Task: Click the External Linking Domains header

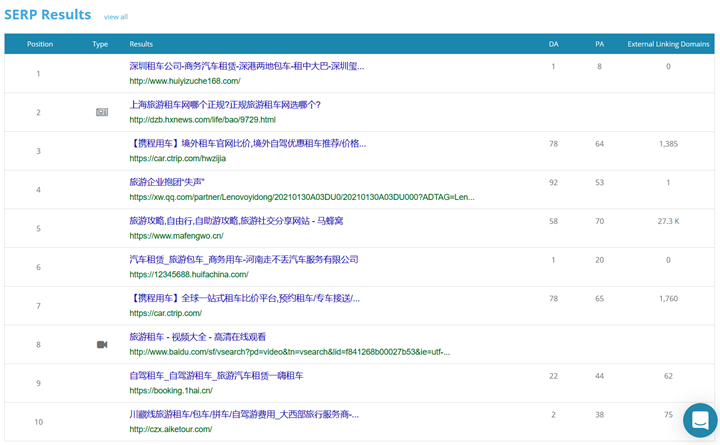Action: (x=668, y=44)
